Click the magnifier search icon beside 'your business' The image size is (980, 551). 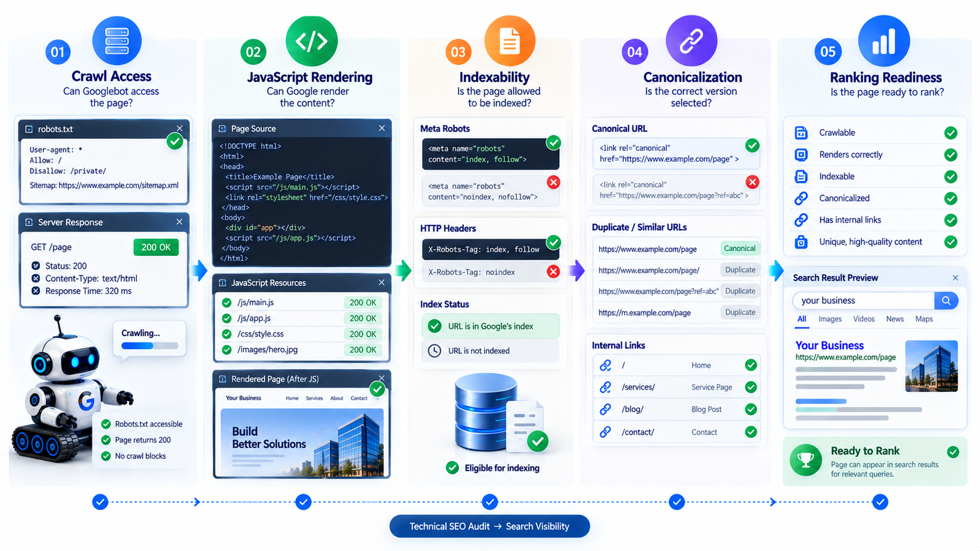[946, 301]
